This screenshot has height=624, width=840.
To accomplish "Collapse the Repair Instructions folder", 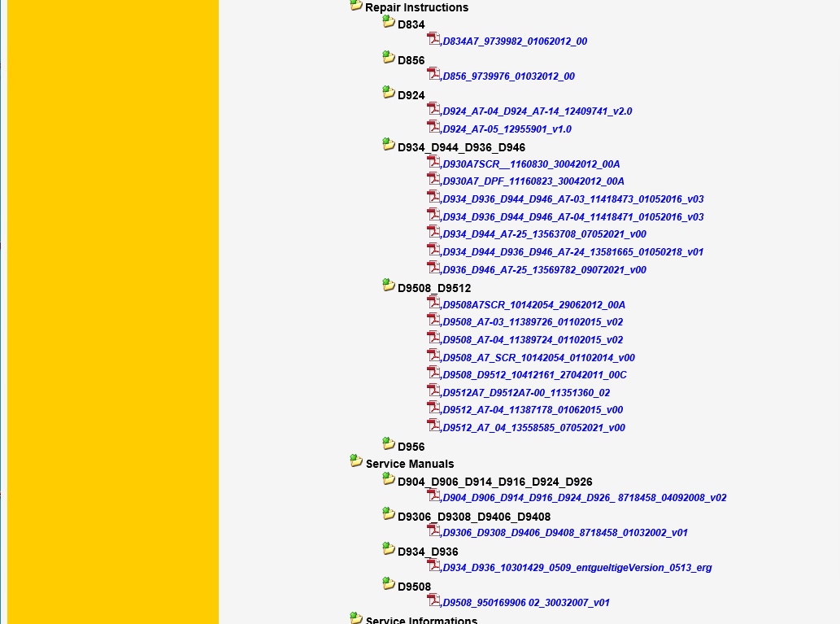I will point(356,6).
